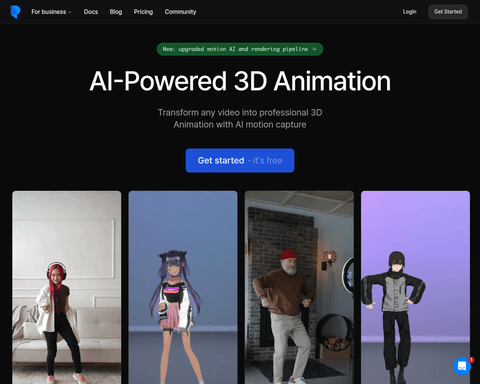The image size is (480, 384).
Task: Open the upgraded motion AI announcement banner
Action: [x=240, y=49]
